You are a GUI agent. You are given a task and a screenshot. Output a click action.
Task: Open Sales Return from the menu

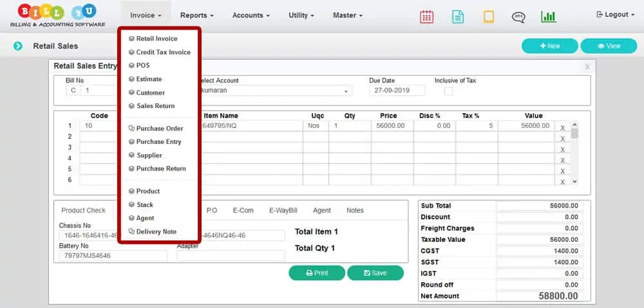point(151,106)
